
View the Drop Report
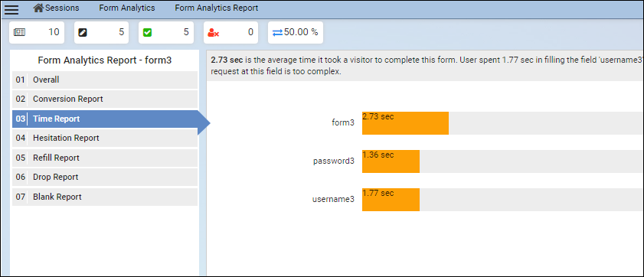coord(105,178)
